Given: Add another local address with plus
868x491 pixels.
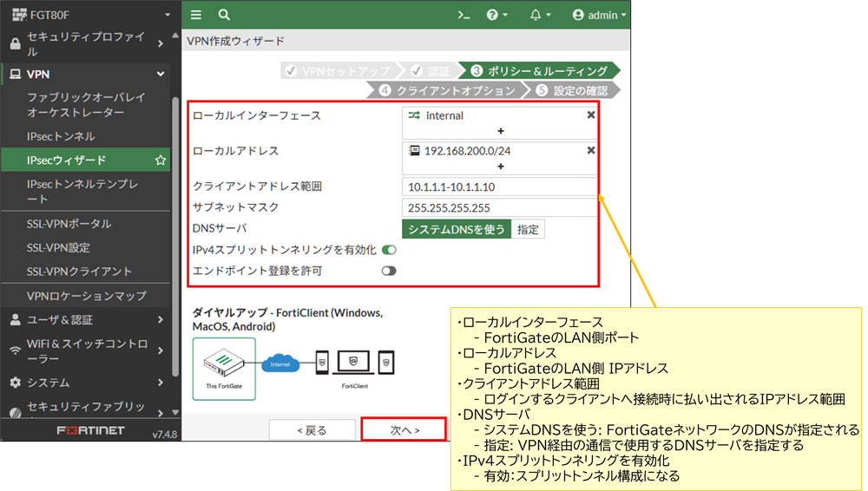Looking at the screenshot, I should click(501, 167).
